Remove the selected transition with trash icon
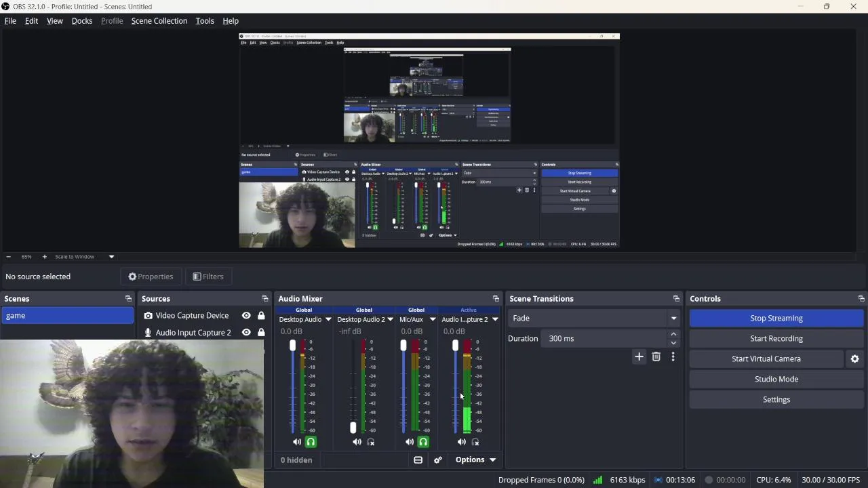 pos(656,357)
